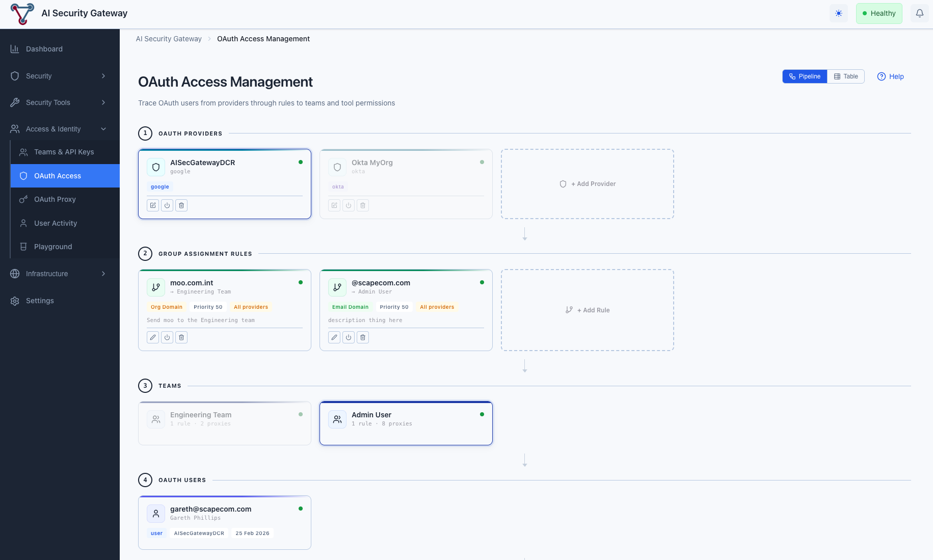Select Security Tools in the sidebar
This screenshot has height=560, width=933.
[x=48, y=102]
